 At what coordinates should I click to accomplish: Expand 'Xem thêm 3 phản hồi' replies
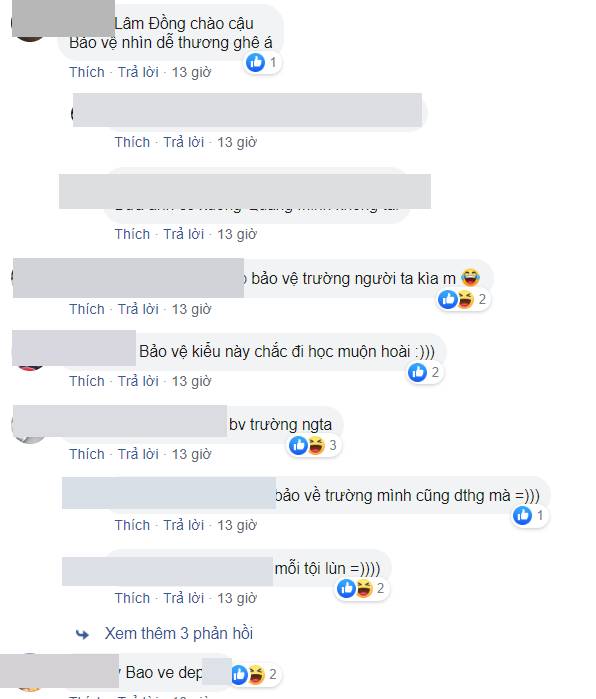tap(179, 633)
